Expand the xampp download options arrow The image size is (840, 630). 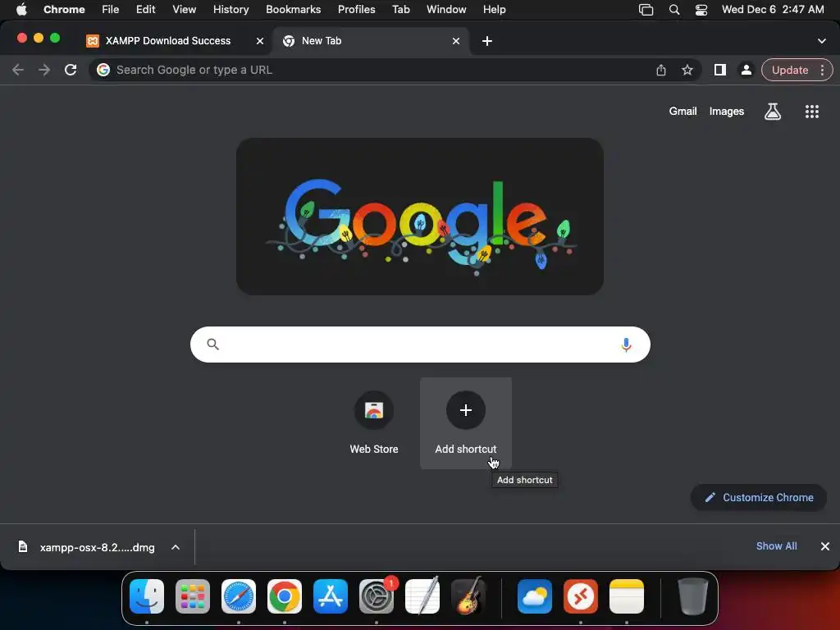(x=176, y=547)
